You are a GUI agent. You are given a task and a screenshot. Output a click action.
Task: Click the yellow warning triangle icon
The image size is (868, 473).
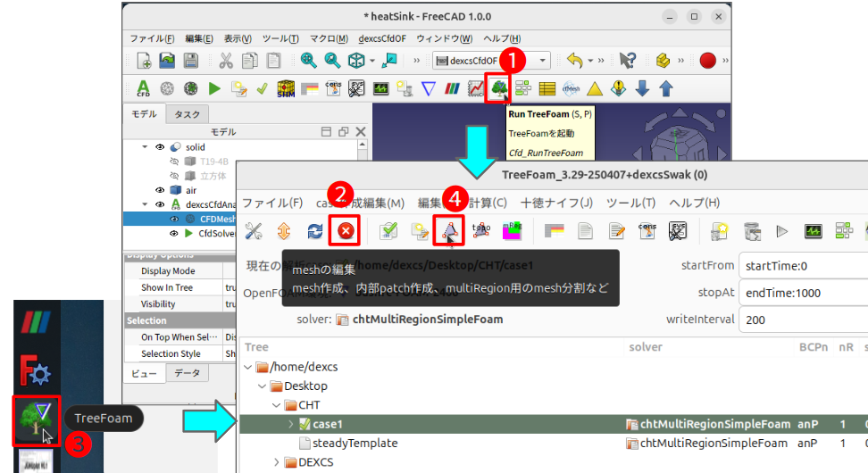(595, 88)
